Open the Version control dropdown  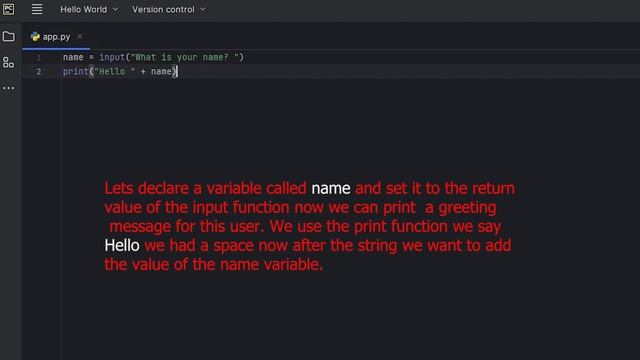coord(169,9)
